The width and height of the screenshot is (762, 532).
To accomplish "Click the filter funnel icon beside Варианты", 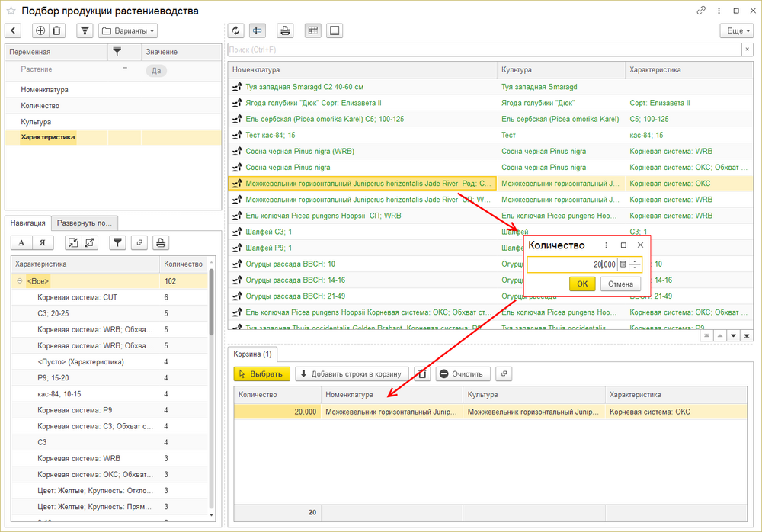I will point(85,30).
